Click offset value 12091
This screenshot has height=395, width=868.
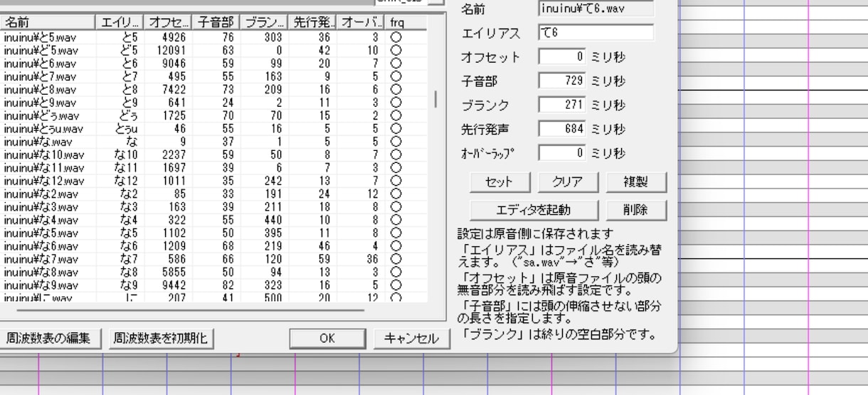[x=170, y=51]
